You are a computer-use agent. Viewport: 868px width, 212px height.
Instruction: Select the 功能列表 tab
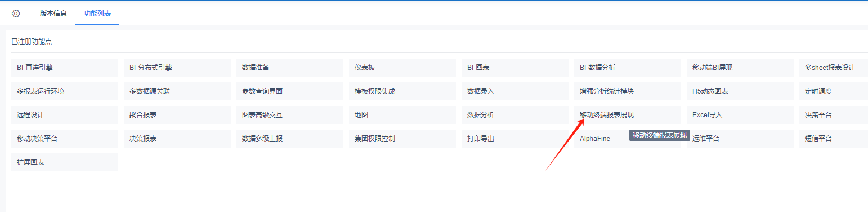(97, 14)
